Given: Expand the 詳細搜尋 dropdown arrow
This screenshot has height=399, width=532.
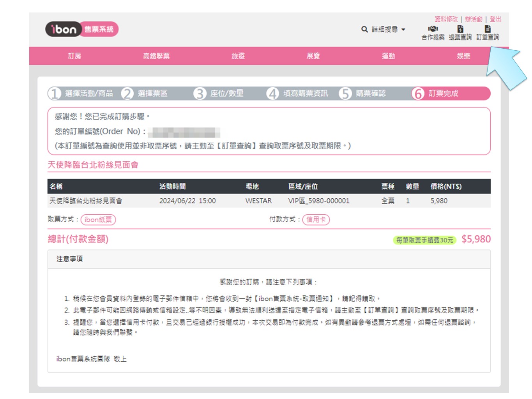Looking at the screenshot, I should 403,30.
